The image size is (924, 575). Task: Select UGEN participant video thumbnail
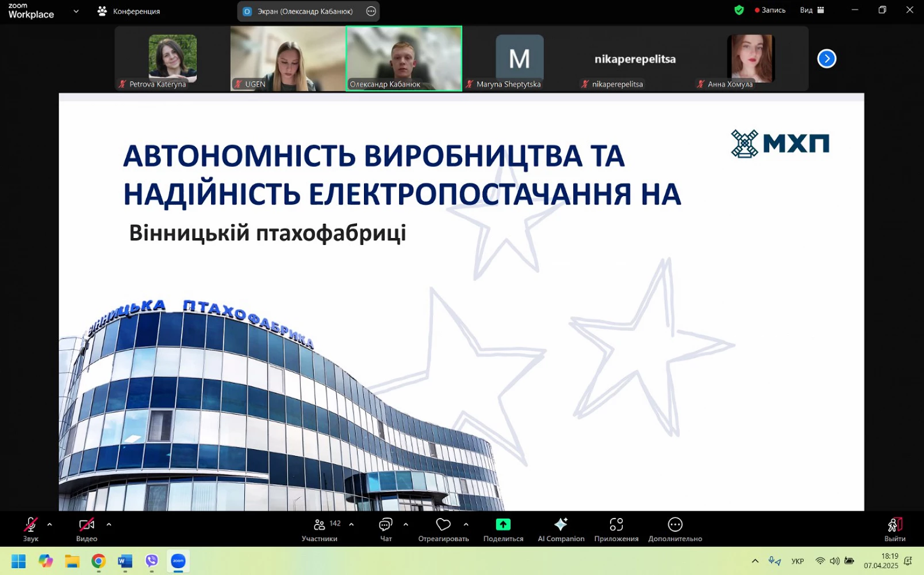pos(287,59)
